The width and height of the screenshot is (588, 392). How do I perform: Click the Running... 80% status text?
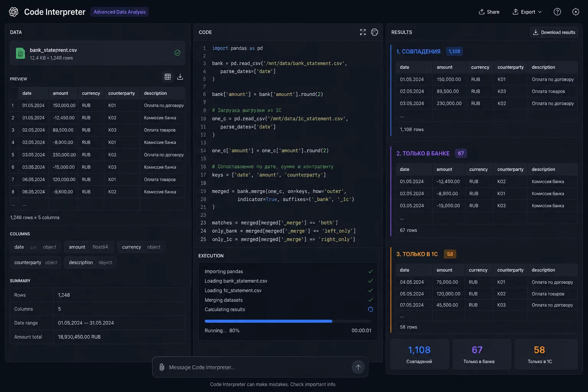click(222, 330)
